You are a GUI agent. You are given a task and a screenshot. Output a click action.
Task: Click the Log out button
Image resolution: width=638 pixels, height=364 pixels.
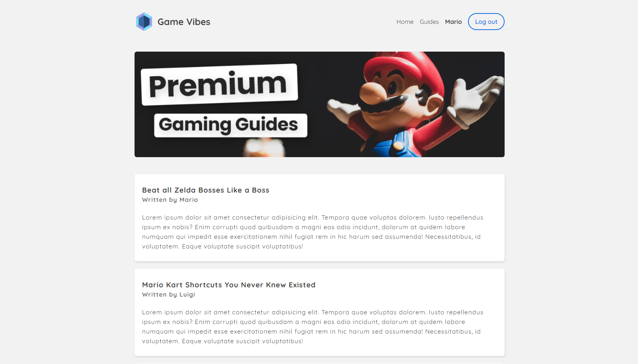click(486, 22)
